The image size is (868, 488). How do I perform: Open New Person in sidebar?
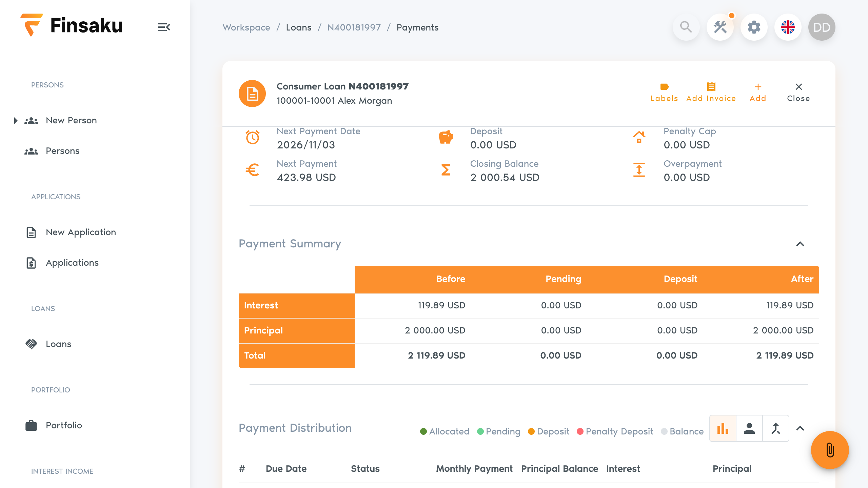tap(71, 120)
